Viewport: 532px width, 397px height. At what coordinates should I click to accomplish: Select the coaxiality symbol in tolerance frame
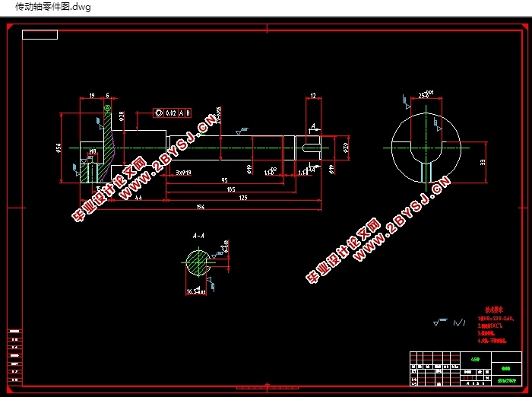158,113
